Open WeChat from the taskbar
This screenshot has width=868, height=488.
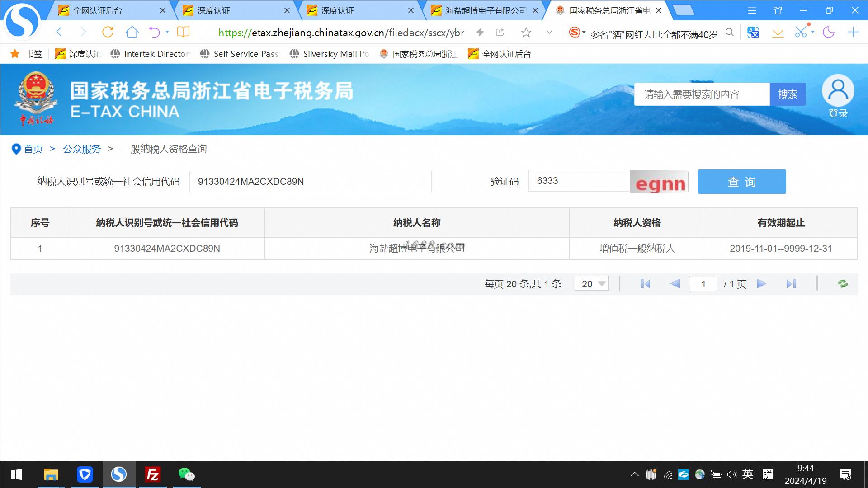point(186,474)
